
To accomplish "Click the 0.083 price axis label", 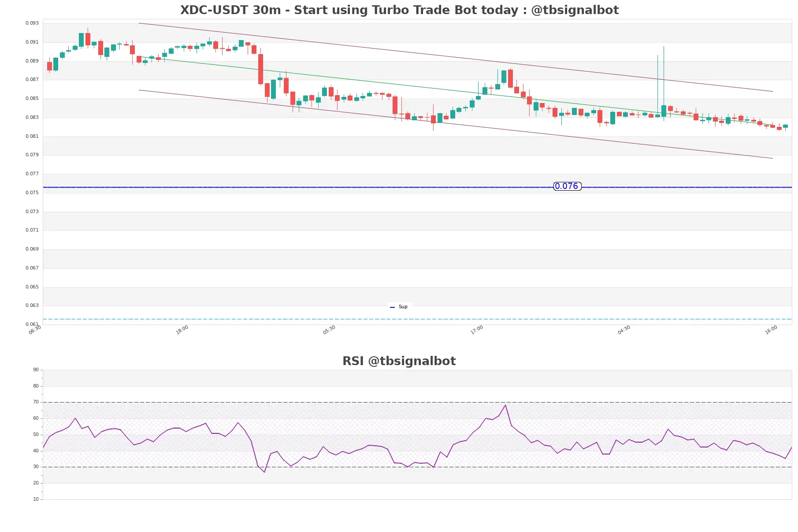I will [x=32, y=118].
